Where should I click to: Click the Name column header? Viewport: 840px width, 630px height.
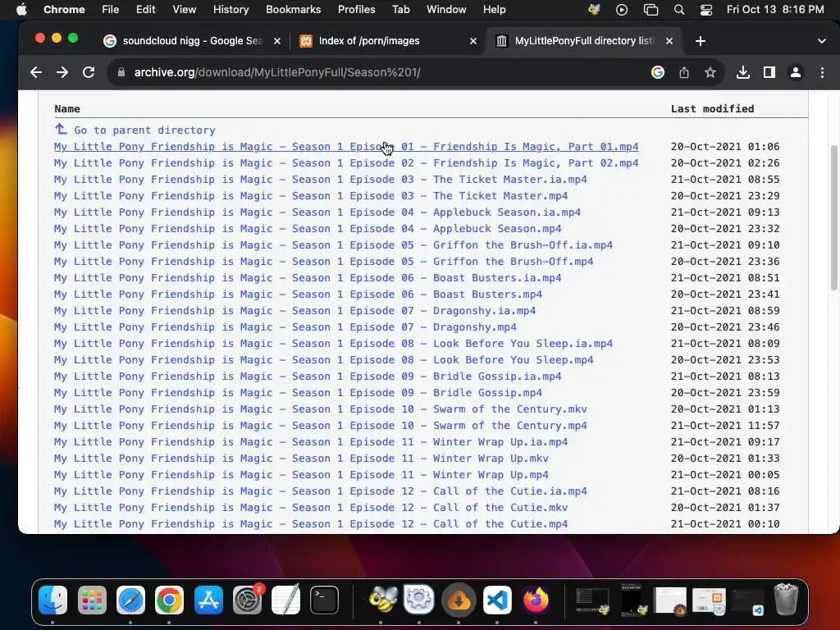tap(67, 109)
